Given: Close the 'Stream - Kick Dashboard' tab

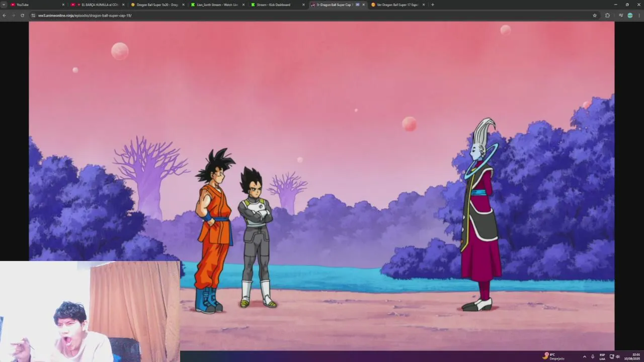Looking at the screenshot, I should 303,5.
